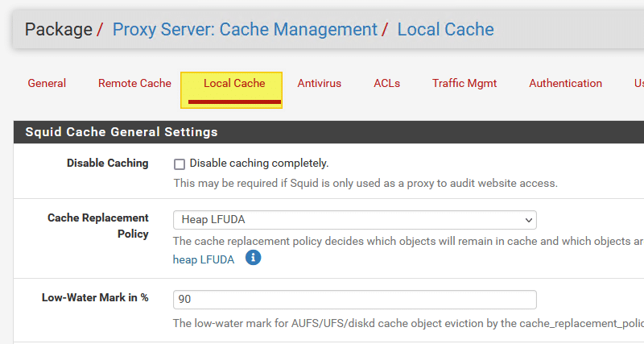The image size is (644, 344).
Task: Open the Remote Cache tab
Action: click(134, 83)
